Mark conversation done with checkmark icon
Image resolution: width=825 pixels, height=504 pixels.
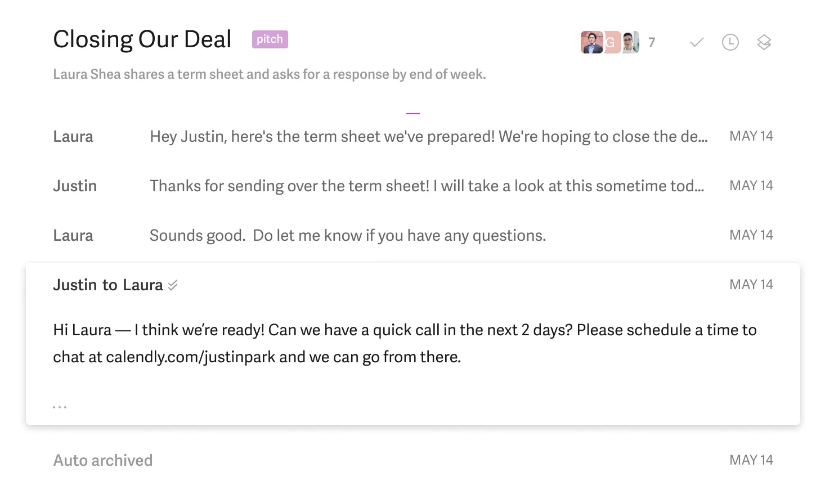[x=697, y=42]
